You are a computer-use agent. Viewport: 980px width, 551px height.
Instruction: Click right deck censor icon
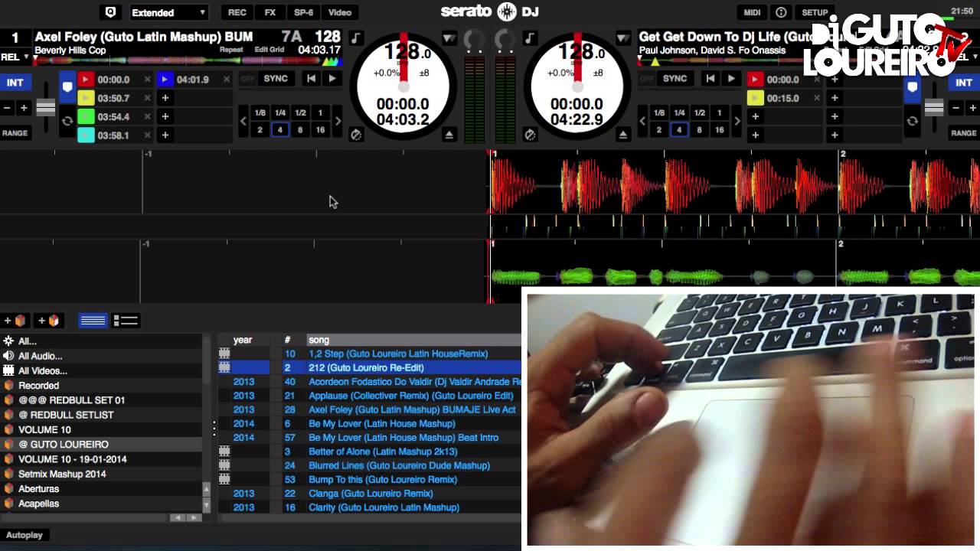(530, 135)
